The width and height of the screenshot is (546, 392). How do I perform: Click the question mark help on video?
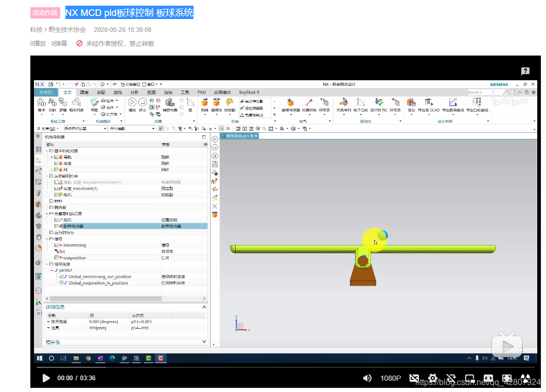tap(525, 71)
